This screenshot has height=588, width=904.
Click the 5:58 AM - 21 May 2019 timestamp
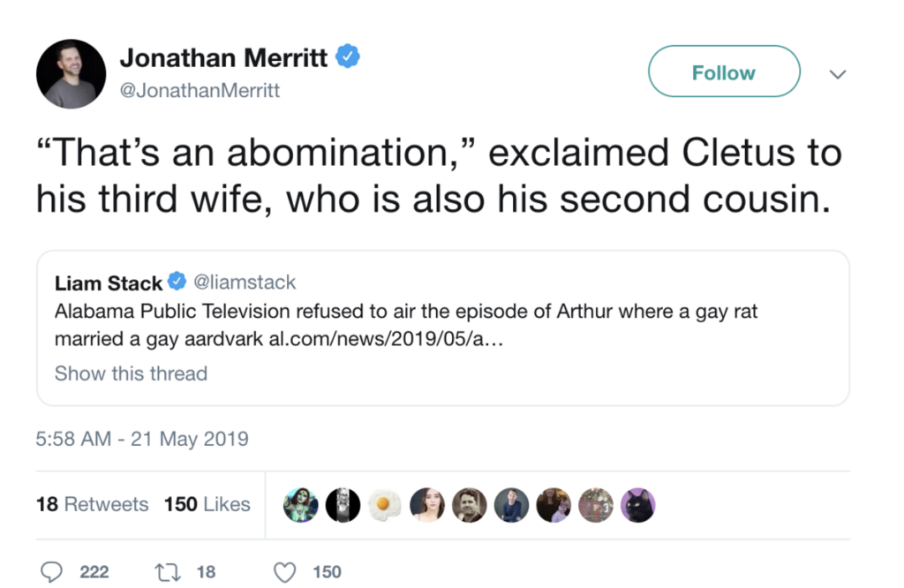(x=142, y=439)
